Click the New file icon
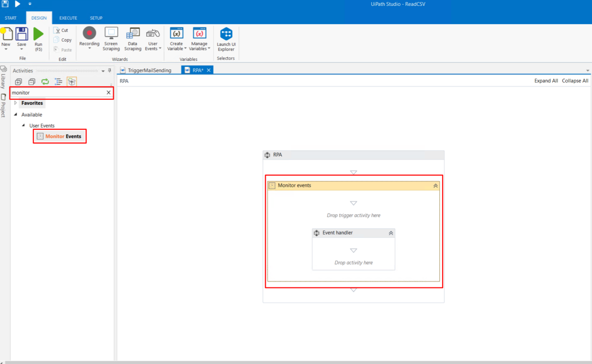592x364 pixels. coord(6,34)
